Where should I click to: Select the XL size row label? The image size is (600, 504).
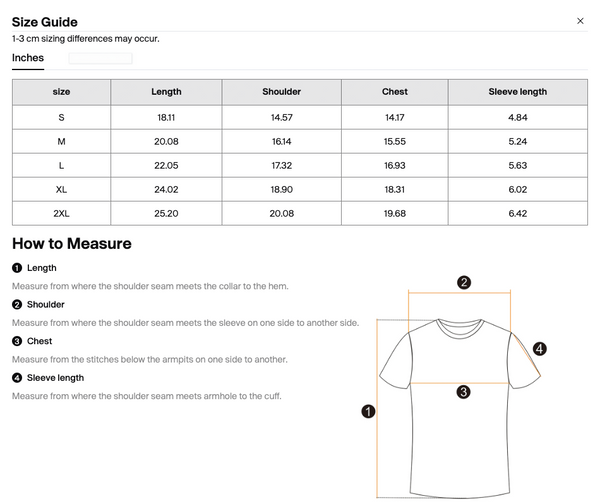point(61,189)
